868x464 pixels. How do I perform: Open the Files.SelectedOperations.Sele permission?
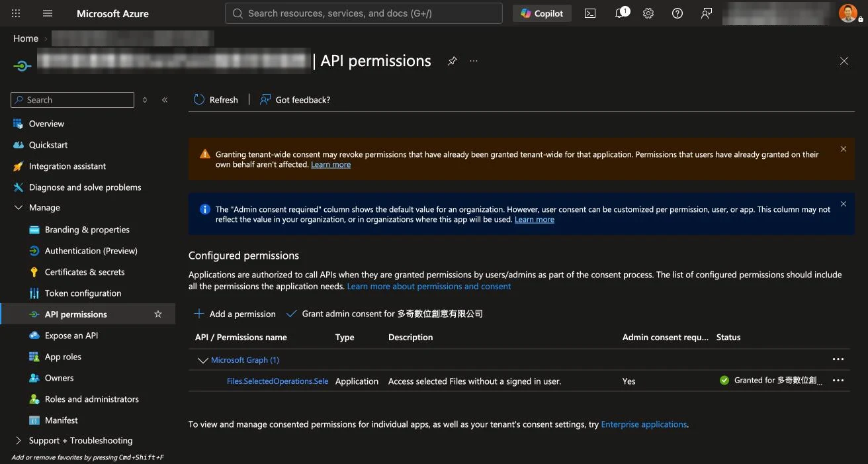pos(277,381)
